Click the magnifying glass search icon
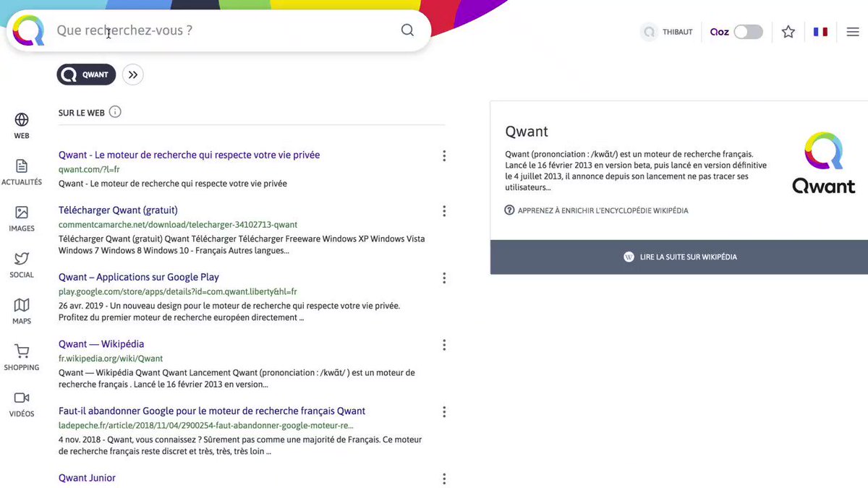The image size is (868, 488). tap(407, 30)
